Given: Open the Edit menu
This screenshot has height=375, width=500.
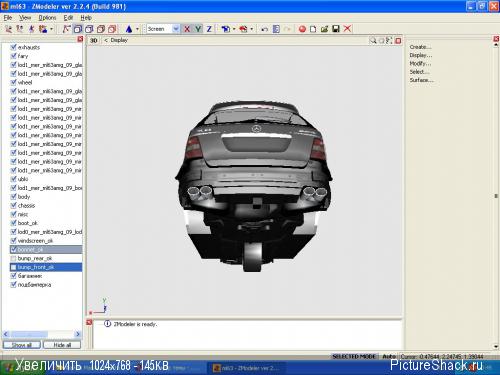Looking at the screenshot, I should [68, 18].
